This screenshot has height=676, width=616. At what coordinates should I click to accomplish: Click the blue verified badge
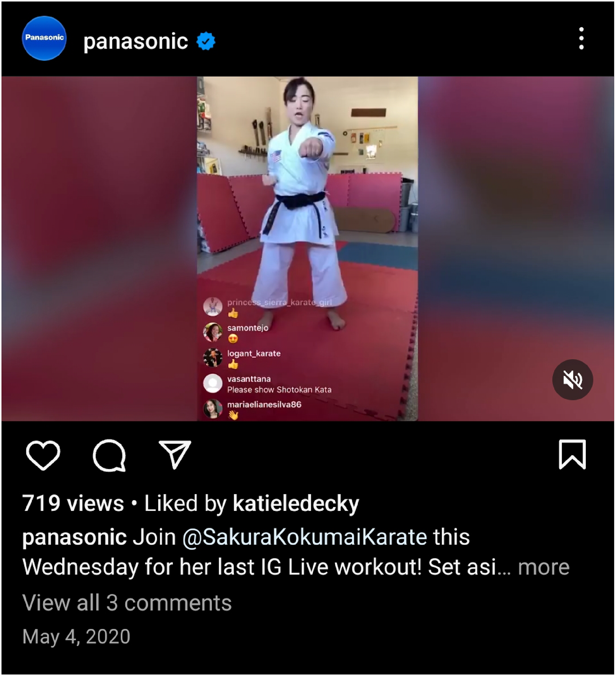click(x=206, y=41)
